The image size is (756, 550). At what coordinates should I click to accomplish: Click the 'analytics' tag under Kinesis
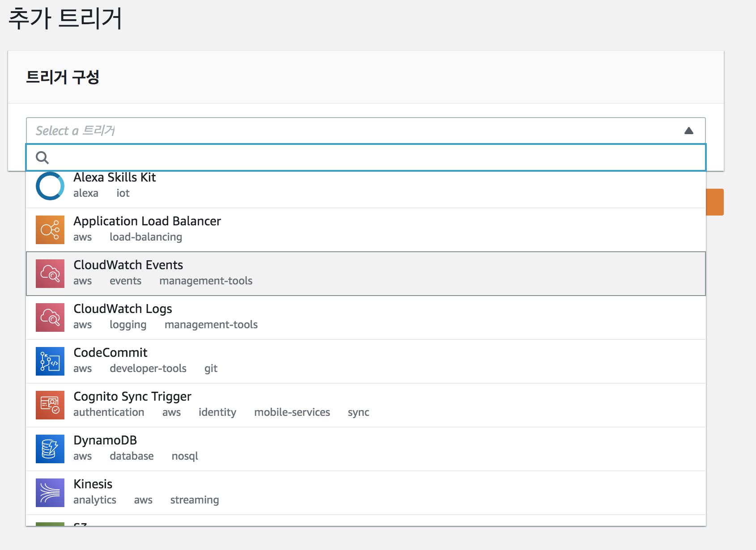click(95, 500)
